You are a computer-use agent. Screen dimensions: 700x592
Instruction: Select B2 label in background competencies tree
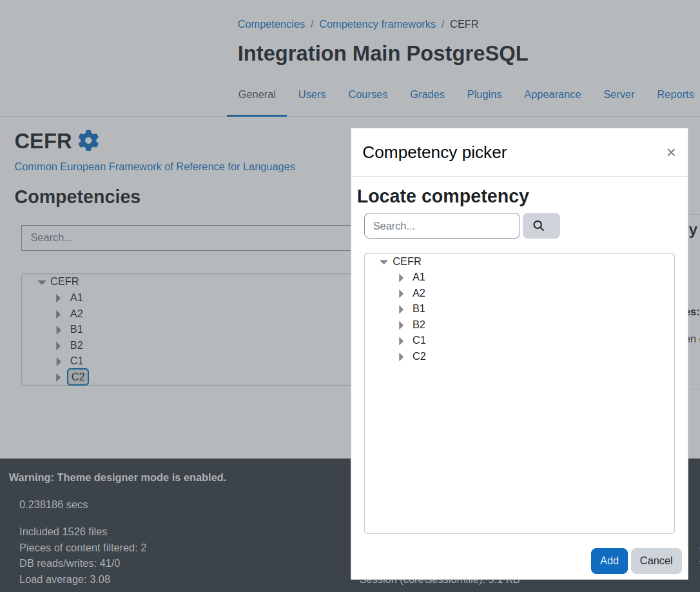[76, 346]
